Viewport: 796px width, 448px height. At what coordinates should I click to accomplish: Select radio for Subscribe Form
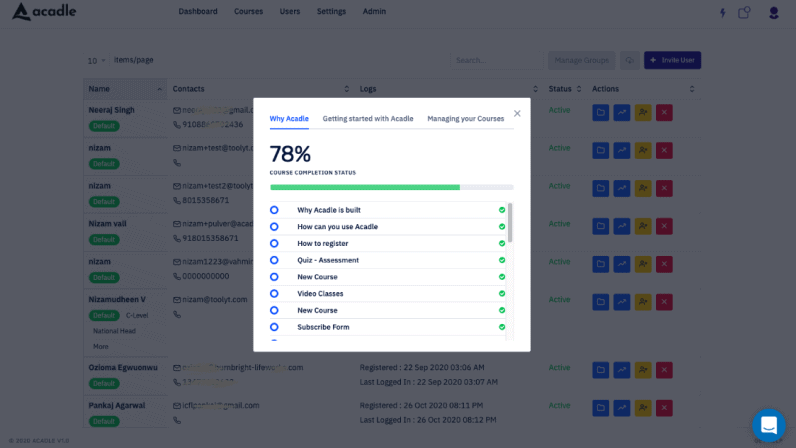click(x=274, y=327)
